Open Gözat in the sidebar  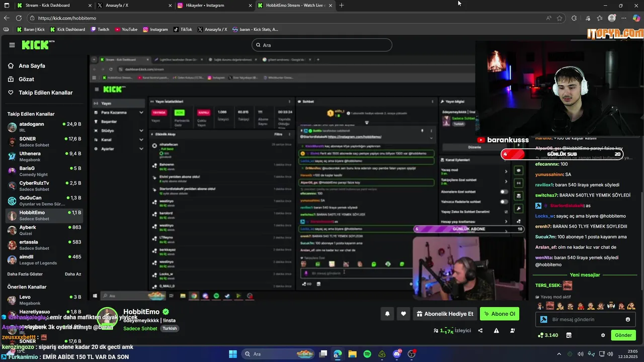click(26, 79)
